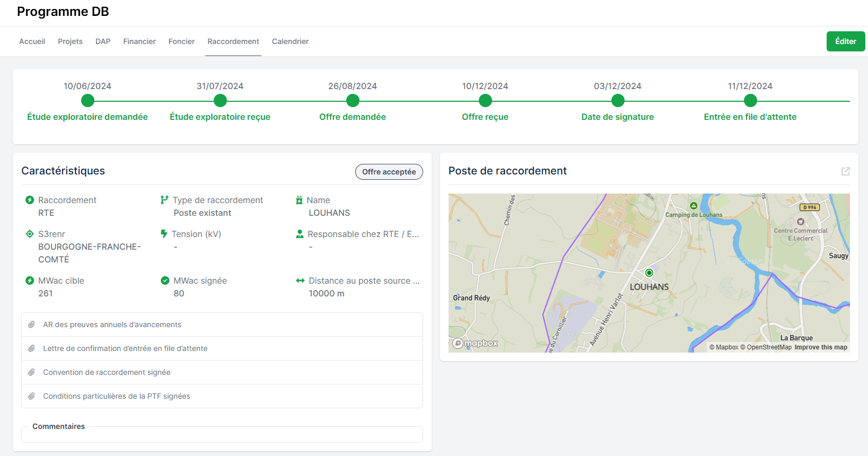The width and height of the screenshot is (868, 456).
Task: Click the Improve this map link
Action: click(x=821, y=347)
